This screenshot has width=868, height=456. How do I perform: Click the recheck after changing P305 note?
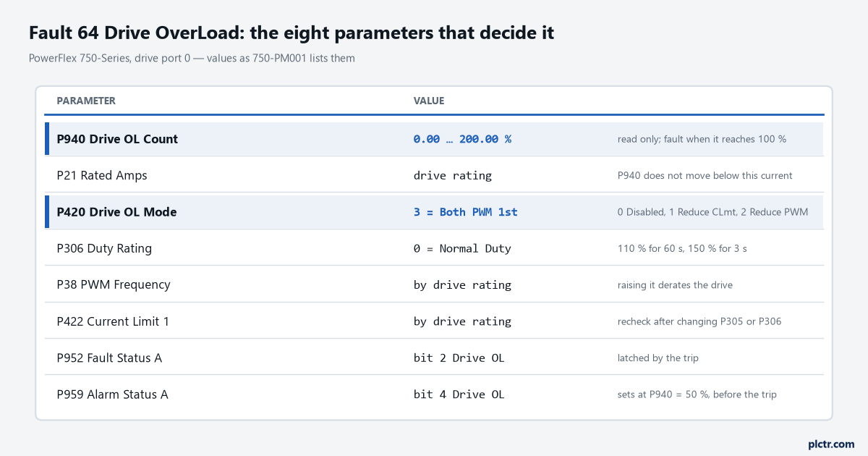tap(699, 321)
